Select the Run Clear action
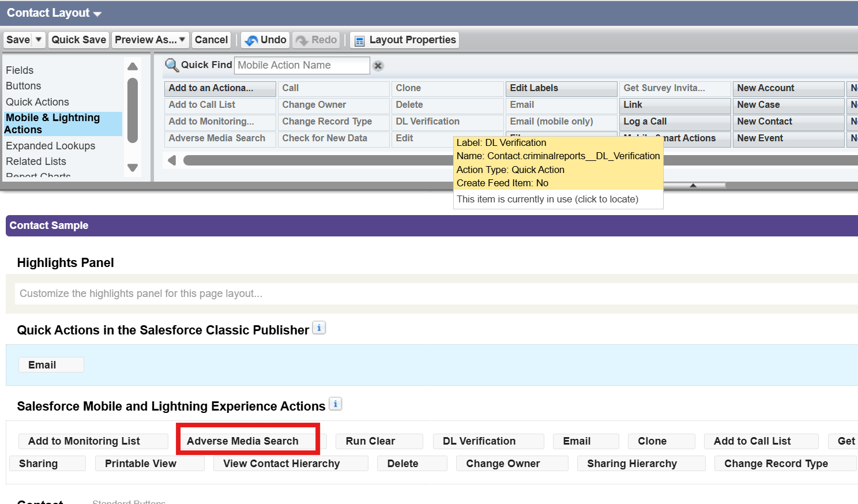This screenshot has width=858, height=504. pos(379,441)
